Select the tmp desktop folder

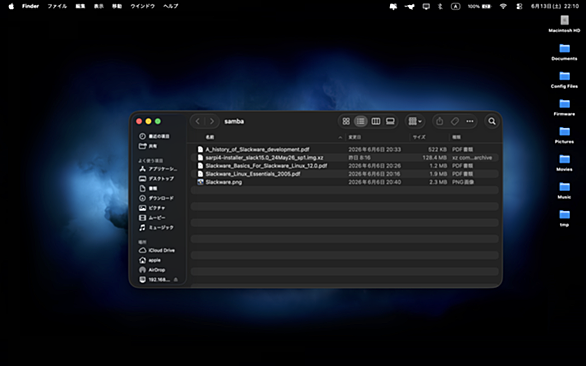tap(564, 218)
